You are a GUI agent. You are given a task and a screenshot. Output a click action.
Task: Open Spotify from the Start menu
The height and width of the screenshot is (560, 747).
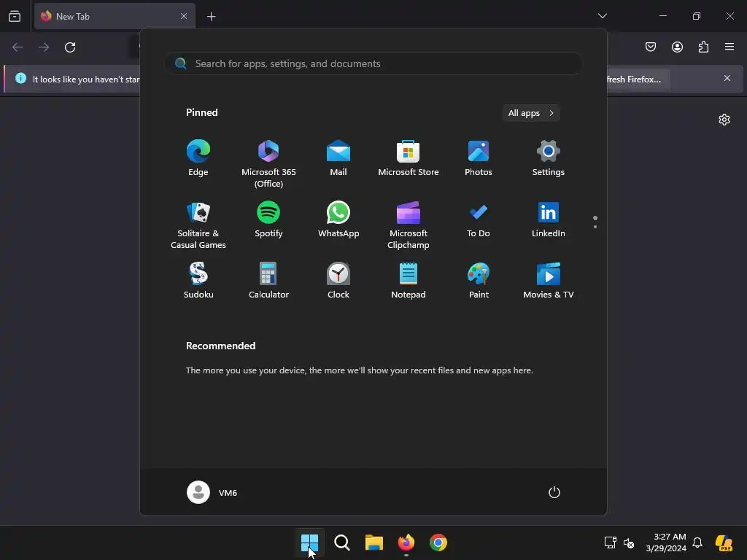point(268,219)
